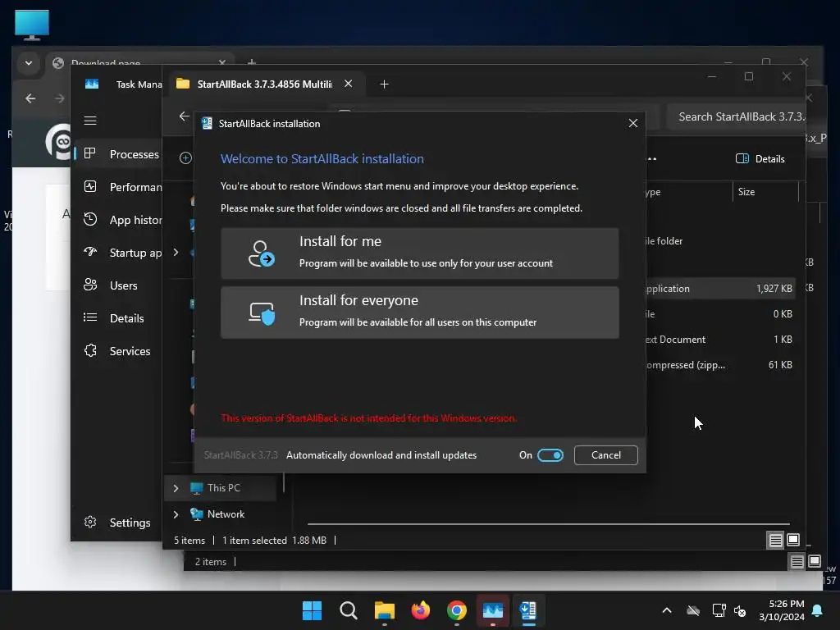Open the See more ellipsis menu
Screen dimensions: 840x630
click(x=651, y=158)
